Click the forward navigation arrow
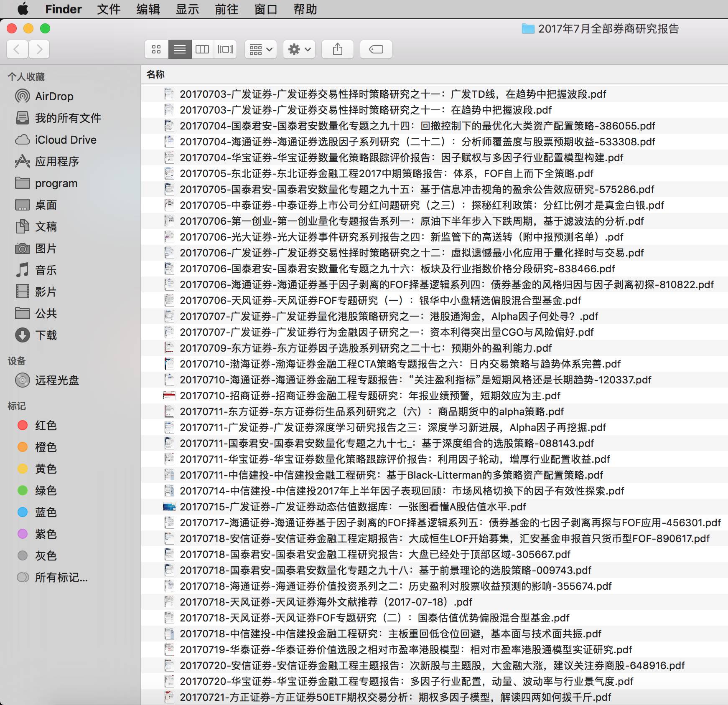728x705 pixels. pyautogui.click(x=39, y=49)
